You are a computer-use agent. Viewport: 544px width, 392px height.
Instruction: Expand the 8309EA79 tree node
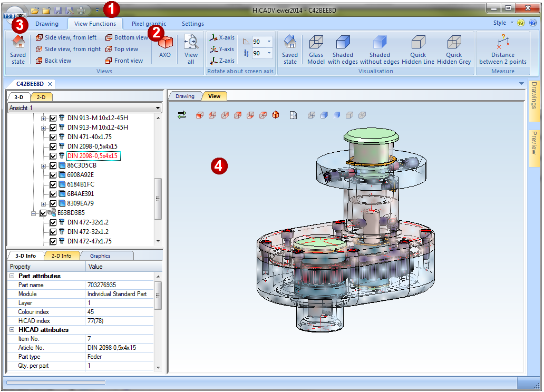pyautogui.click(x=43, y=203)
